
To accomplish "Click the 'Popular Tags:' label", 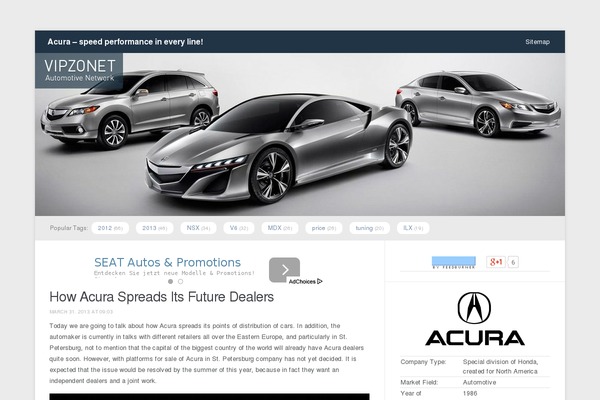I will click(x=68, y=228).
